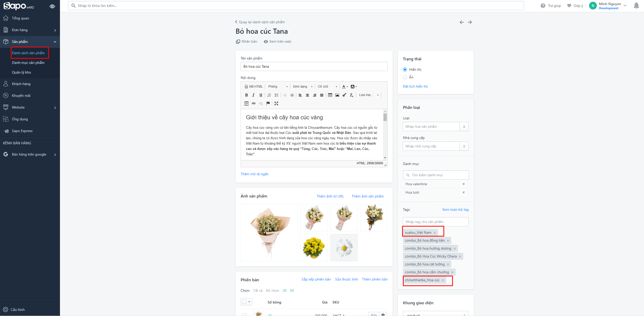Image resolution: width=644 pixels, height=316 pixels.
Task: Select the Hiển thị status radio
Action: [x=405, y=69]
